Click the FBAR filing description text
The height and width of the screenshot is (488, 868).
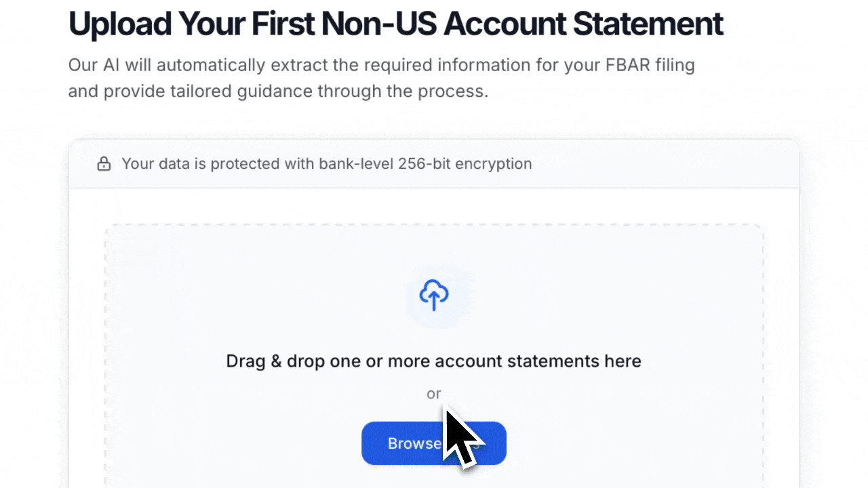click(381, 77)
